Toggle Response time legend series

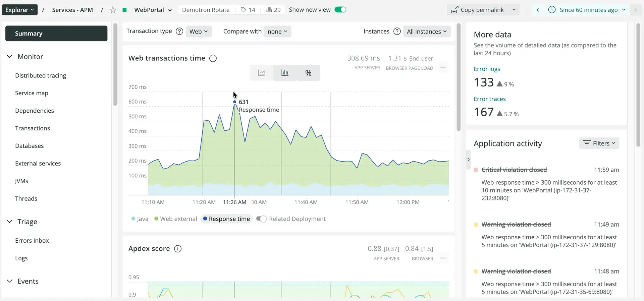click(227, 219)
